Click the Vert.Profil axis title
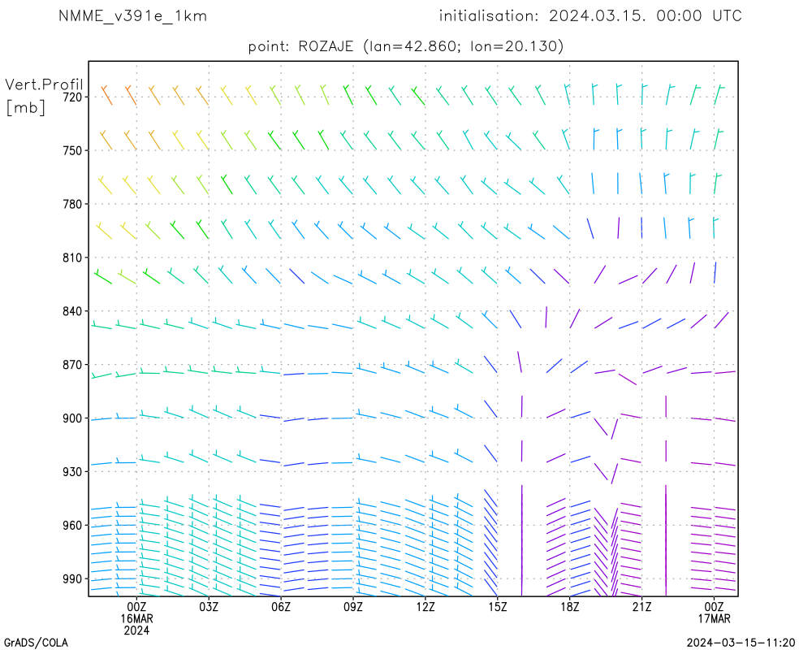This screenshot has height=650, width=812. [x=44, y=84]
